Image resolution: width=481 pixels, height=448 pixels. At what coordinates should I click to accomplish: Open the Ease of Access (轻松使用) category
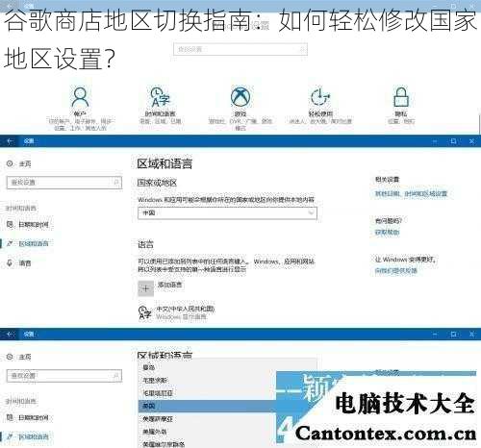(320, 106)
